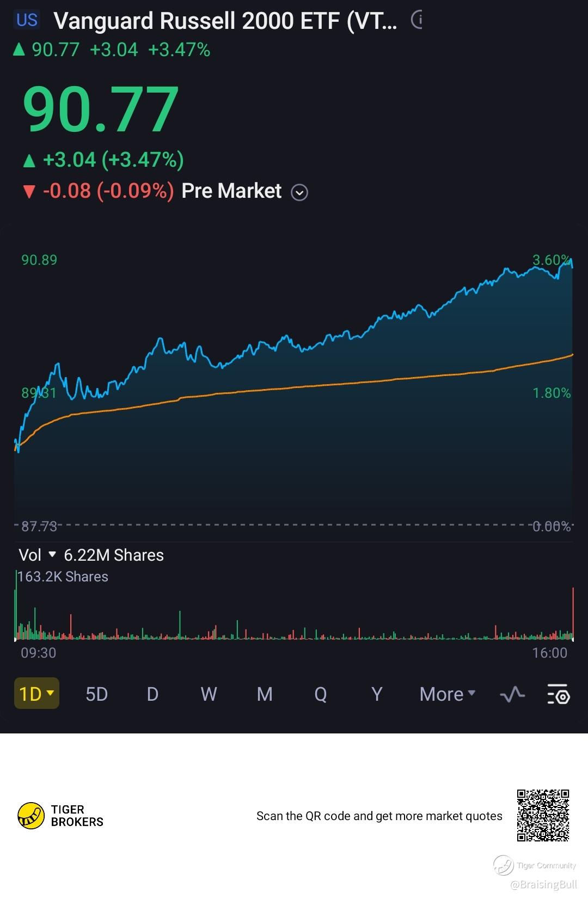
Task: Tap the US market badge
Action: click(27, 20)
